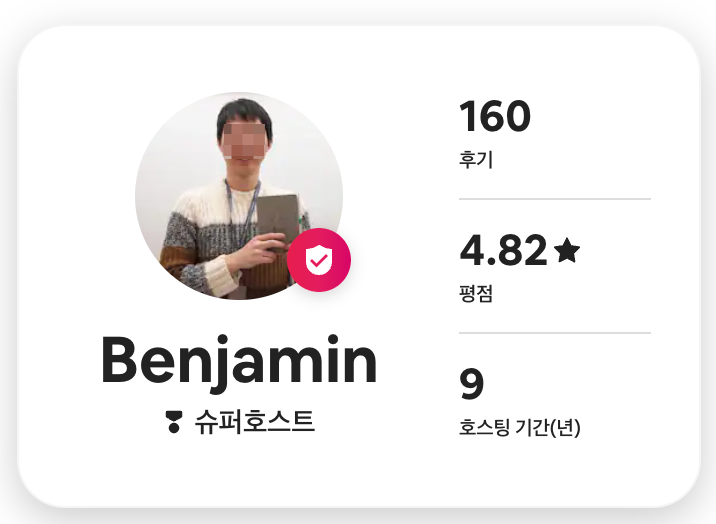716x524 pixels.
Task: Click the 4.82 rating number
Action: click(503, 250)
